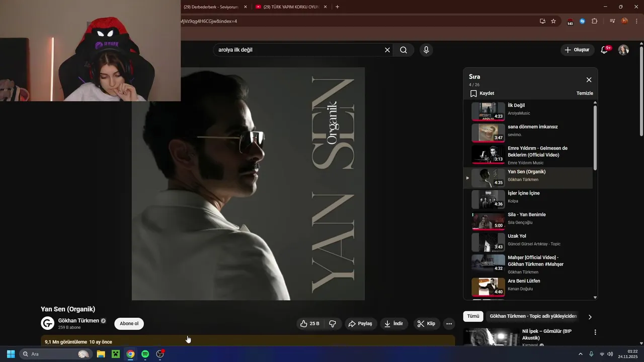
Task: Open the account avatar menu
Action: click(x=623, y=50)
